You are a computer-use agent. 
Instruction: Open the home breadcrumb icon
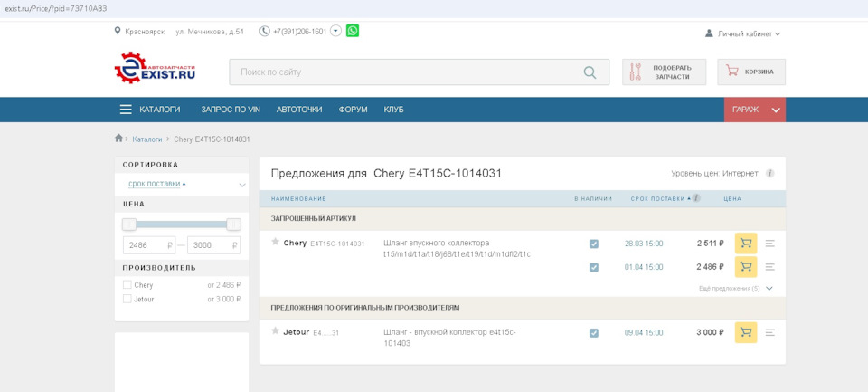click(x=118, y=138)
